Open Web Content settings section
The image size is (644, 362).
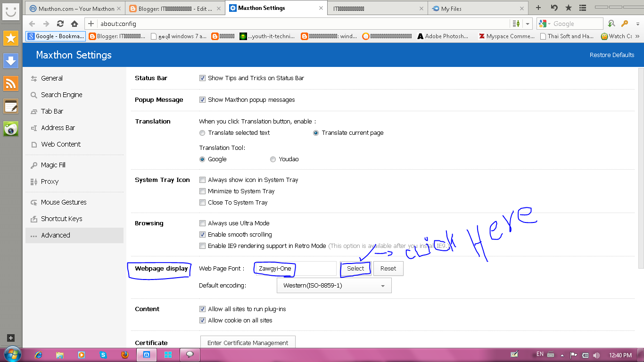(x=74, y=144)
